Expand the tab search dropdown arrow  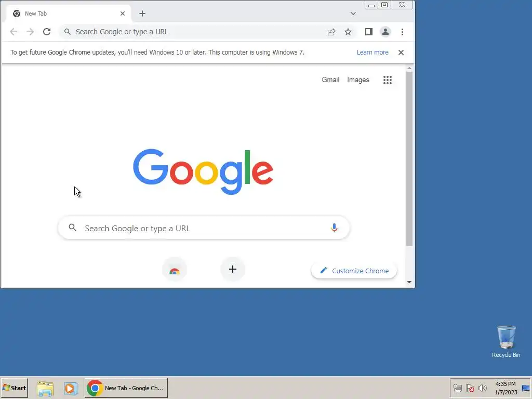(x=353, y=14)
